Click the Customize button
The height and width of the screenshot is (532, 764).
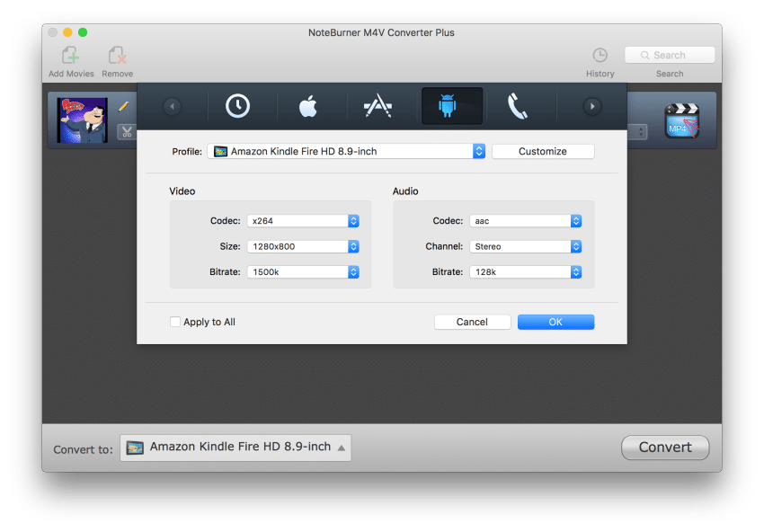pos(543,151)
